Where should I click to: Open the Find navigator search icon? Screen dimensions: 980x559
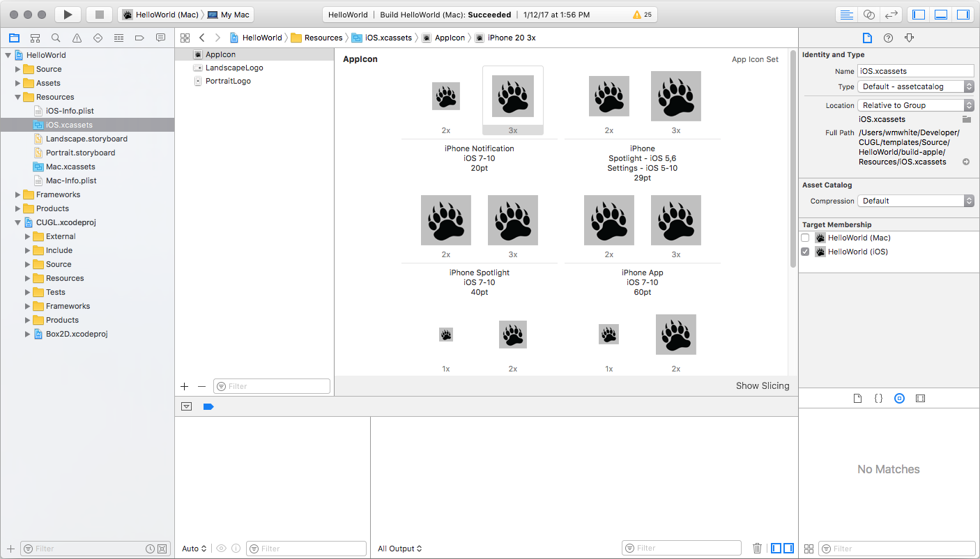(56, 38)
